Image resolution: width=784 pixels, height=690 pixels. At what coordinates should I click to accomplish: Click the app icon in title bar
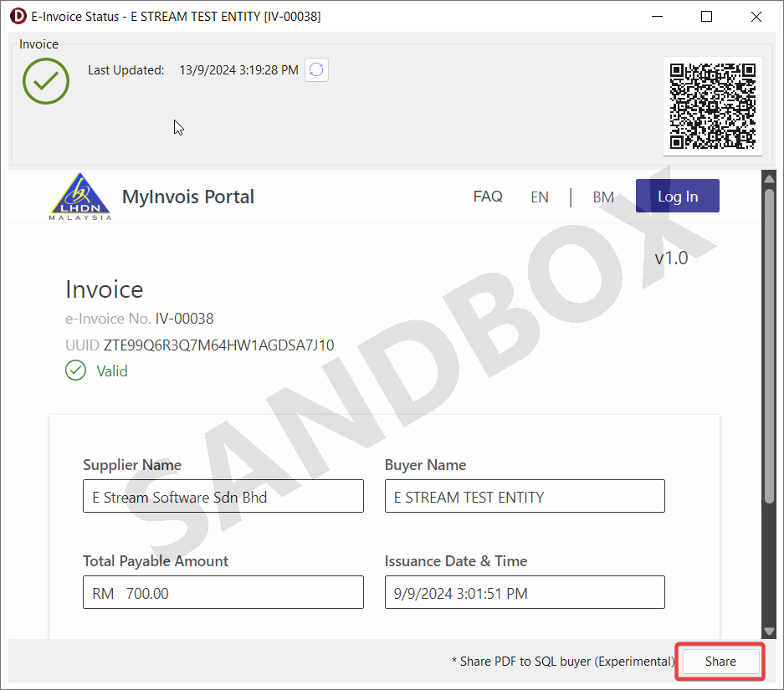(x=18, y=17)
